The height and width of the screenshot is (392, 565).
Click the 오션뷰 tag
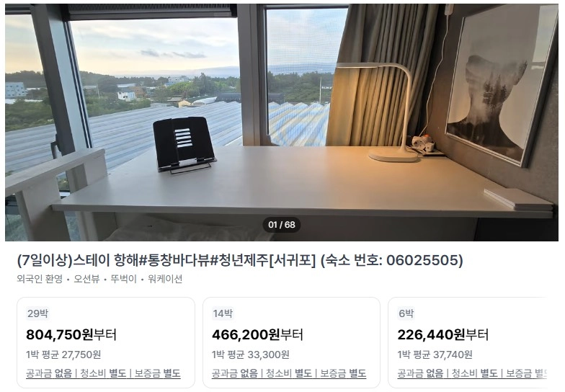[x=86, y=279]
